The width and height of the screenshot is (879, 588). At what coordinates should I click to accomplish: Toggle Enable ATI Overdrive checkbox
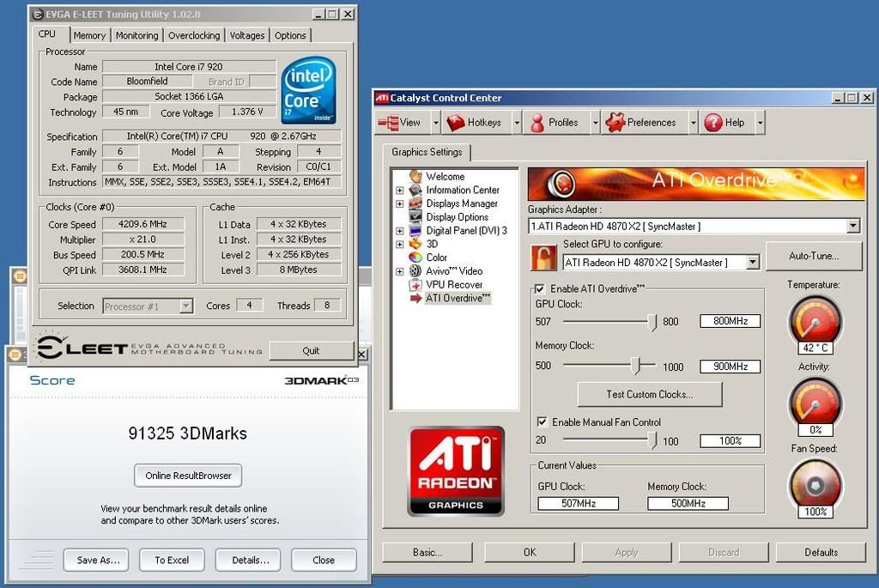click(539, 289)
